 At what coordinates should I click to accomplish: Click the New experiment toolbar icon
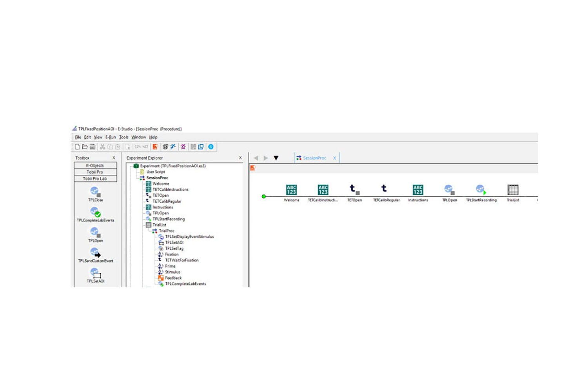[77, 147]
